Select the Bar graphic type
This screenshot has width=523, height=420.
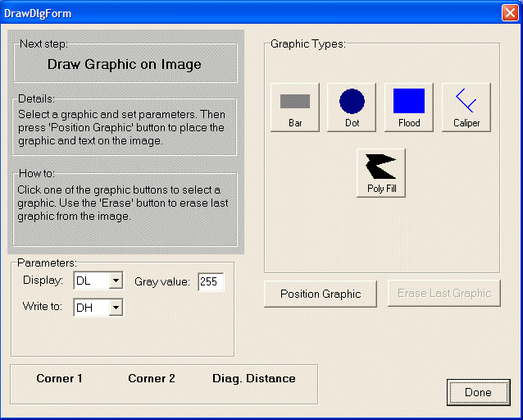(x=295, y=107)
